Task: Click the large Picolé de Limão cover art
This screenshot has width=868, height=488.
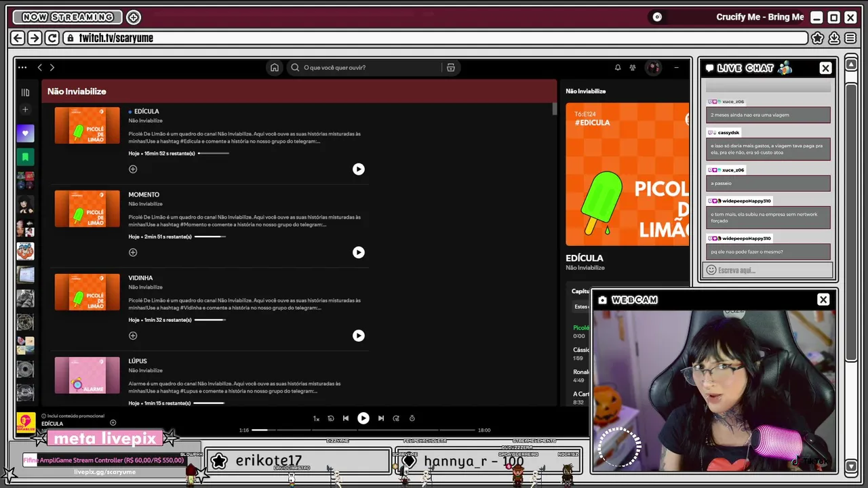Action: [x=627, y=174]
